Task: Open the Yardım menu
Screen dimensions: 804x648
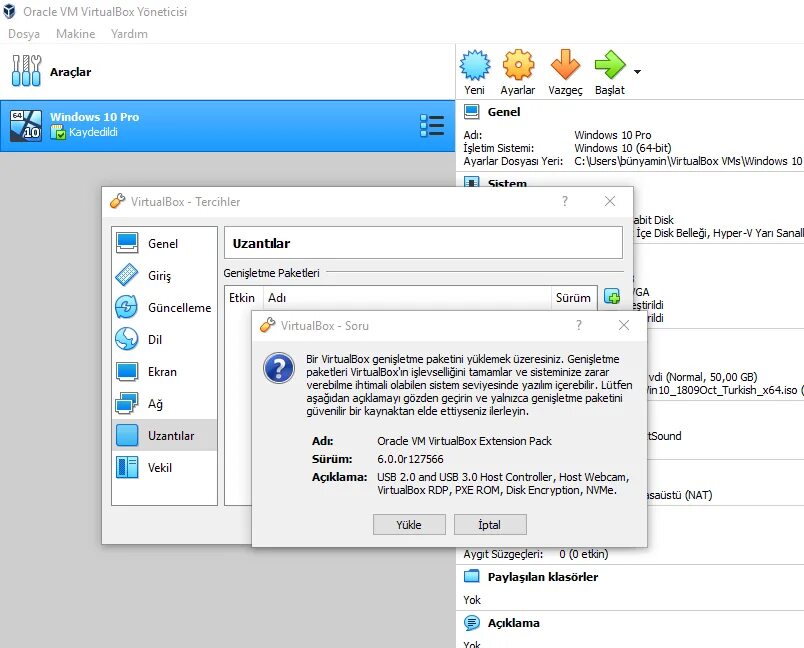Action: (x=129, y=34)
